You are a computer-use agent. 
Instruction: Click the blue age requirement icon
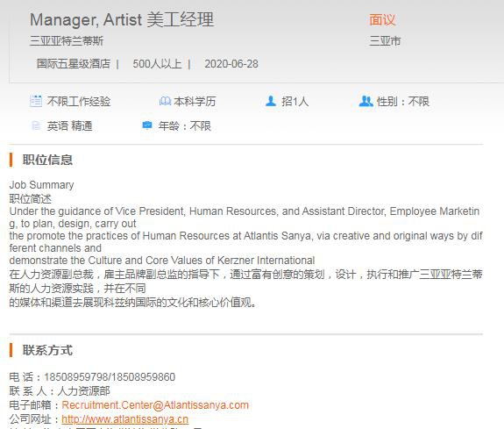(x=147, y=125)
